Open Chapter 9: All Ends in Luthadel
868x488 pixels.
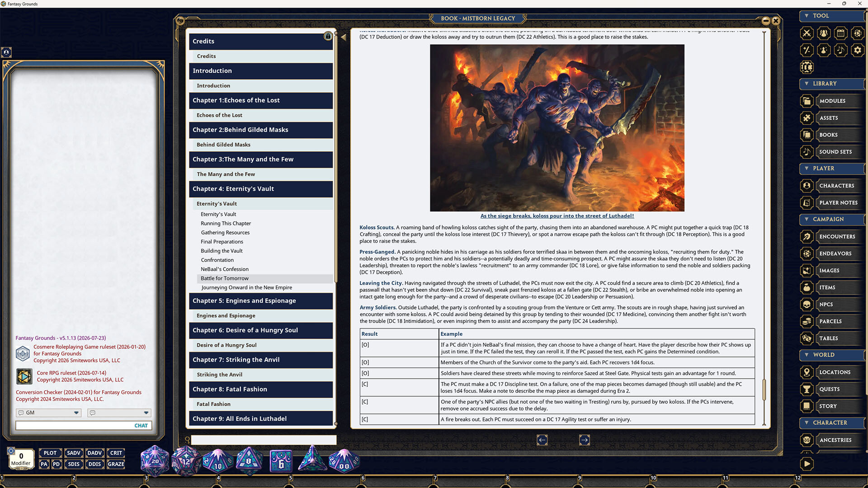[x=261, y=419]
